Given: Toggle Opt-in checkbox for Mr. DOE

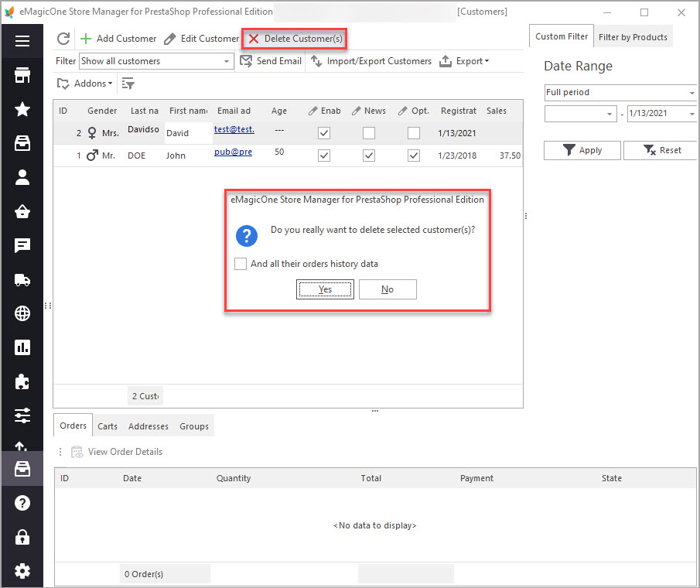Looking at the screenshot, I should (x=414, y=156).
